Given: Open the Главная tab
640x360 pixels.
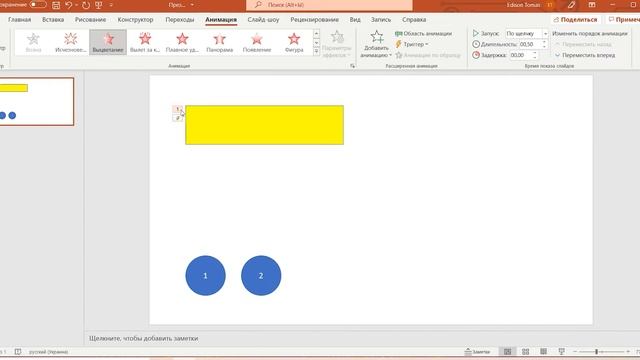Looking at the screenshot, I should click(x=19, y=20).
